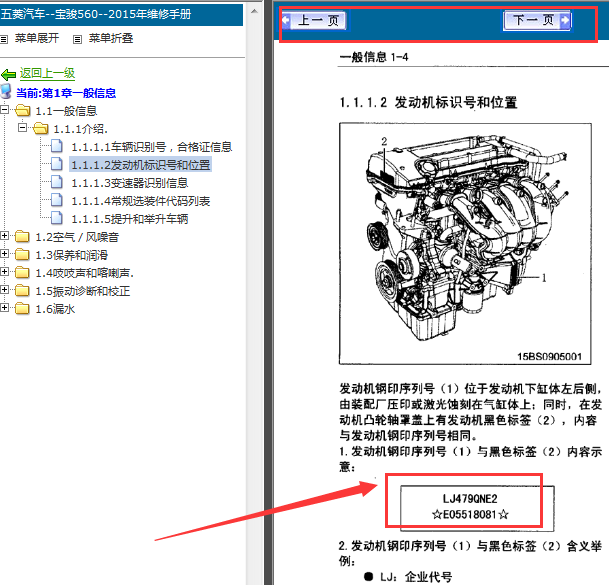The image size is (609, 585).
Task: Click the 下一页 next page button
Action: click(x=537, y=20)
